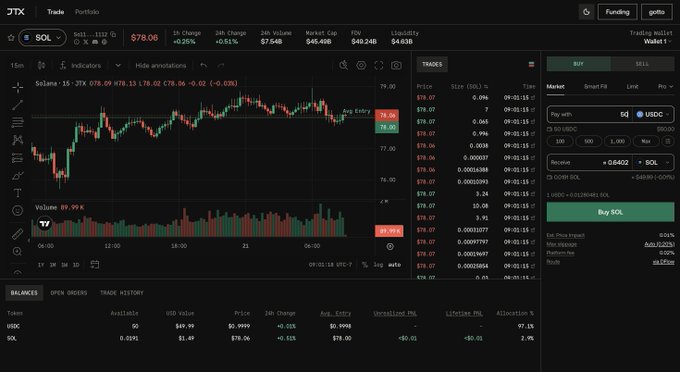Open the Indicators menu
680x372 pixels.
coord(80,65)
